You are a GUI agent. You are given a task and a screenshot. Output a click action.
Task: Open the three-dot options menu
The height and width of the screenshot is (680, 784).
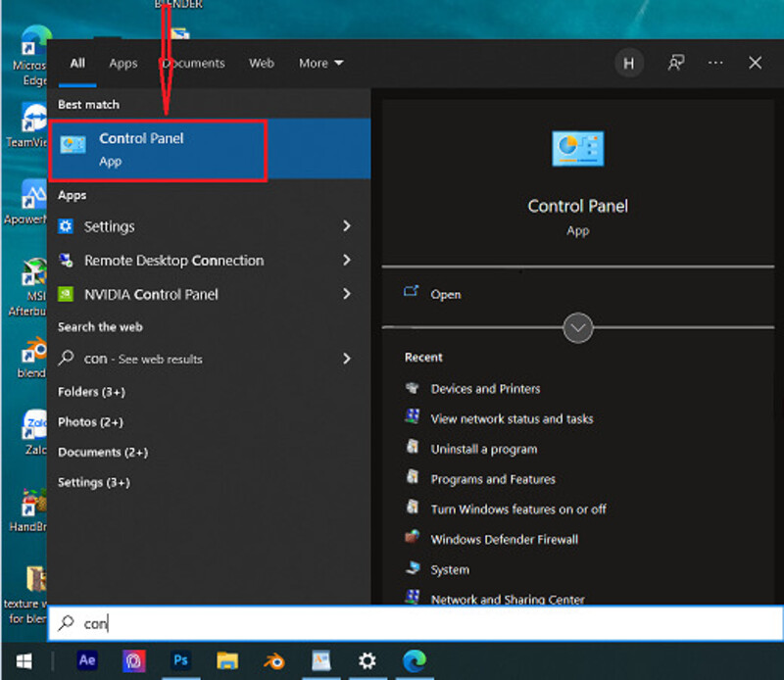715,63
